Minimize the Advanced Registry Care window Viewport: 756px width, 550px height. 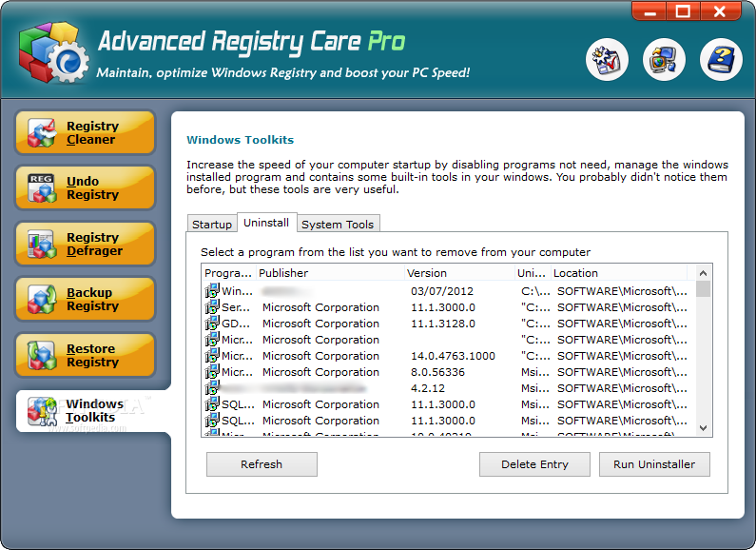point(649,11)
